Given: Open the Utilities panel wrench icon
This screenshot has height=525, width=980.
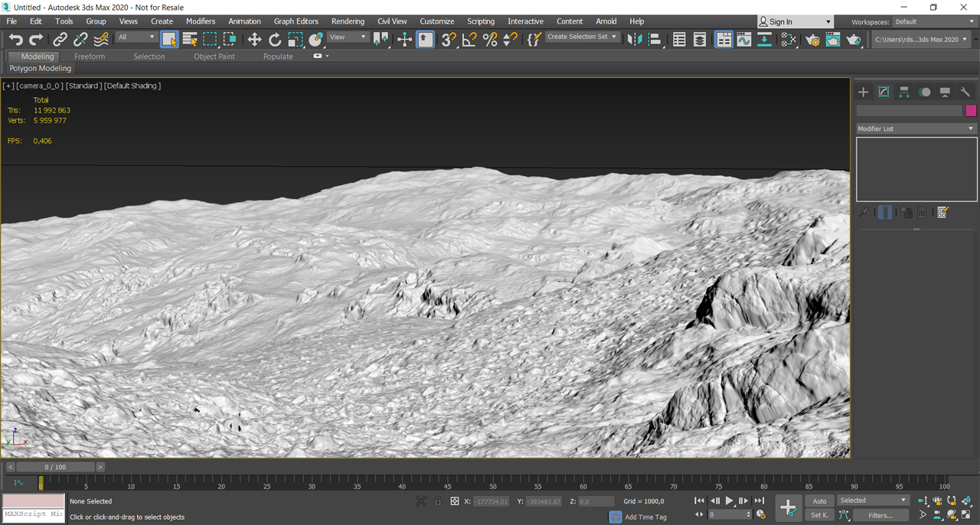Looking at the screenshot, I should click(x=965, y=92).
